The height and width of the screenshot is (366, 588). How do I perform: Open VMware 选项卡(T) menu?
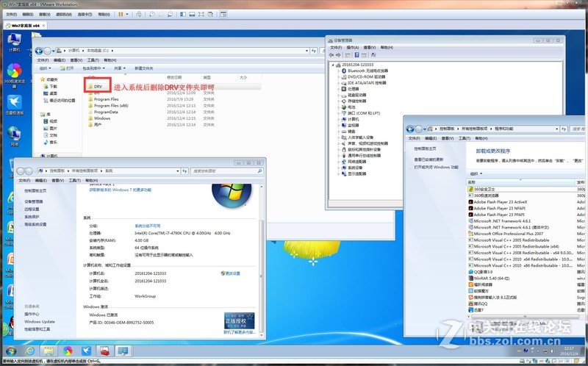[85, 14]
